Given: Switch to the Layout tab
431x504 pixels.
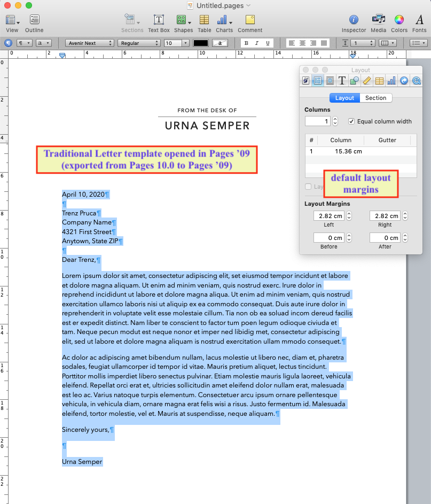Looking at the screenshot, I should coord(344,98).
